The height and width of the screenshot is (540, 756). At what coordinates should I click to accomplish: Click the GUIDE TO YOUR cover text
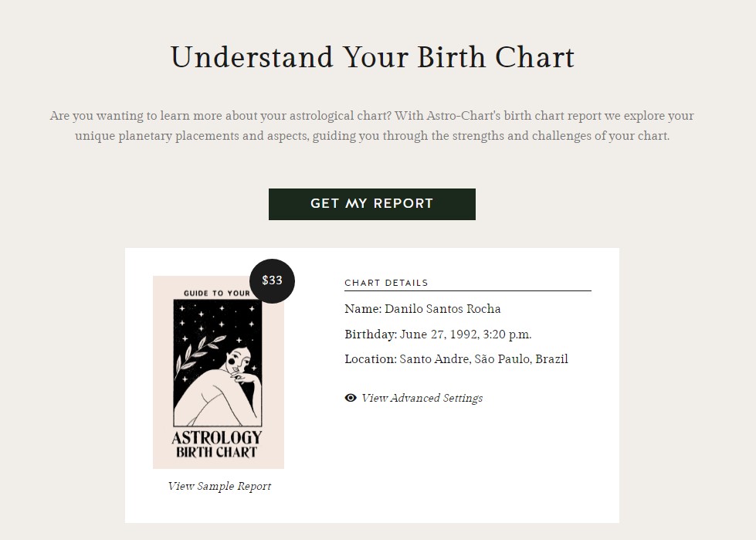tap(216, 293)
